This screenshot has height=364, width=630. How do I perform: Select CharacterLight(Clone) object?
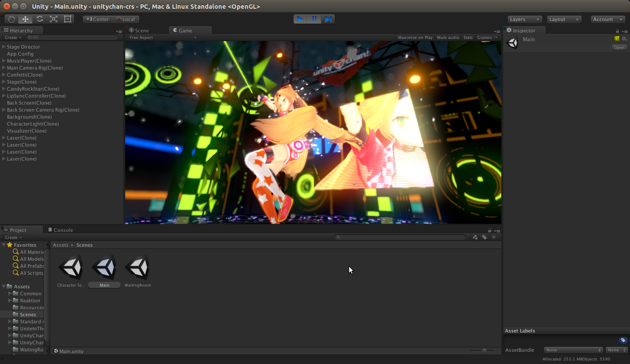33,124
